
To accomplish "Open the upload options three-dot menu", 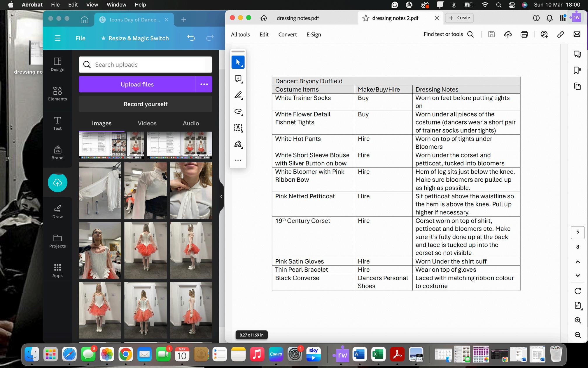I will [204, 84].
